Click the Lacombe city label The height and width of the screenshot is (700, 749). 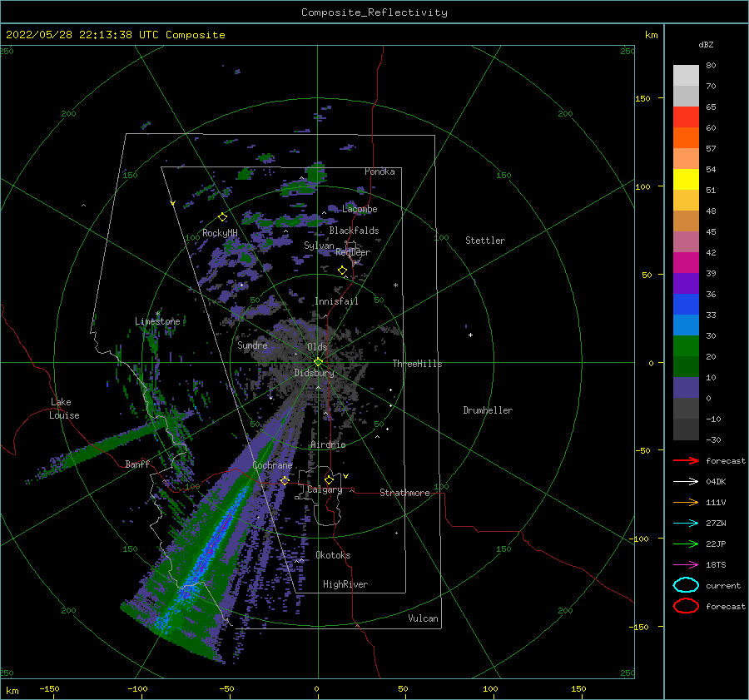[x=360, y=209]
